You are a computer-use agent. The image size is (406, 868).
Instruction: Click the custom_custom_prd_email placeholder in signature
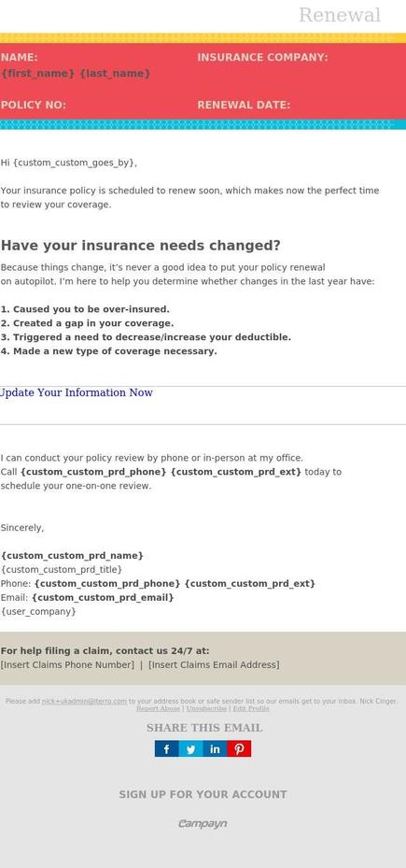pos(103,597)
